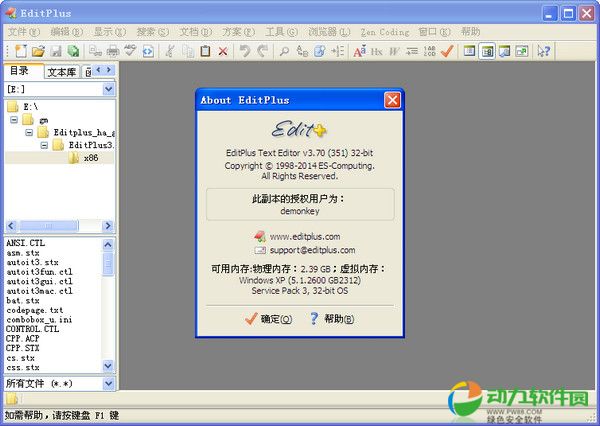
Task: Switch to the 文本库 tab
Action: click(62, 72)
